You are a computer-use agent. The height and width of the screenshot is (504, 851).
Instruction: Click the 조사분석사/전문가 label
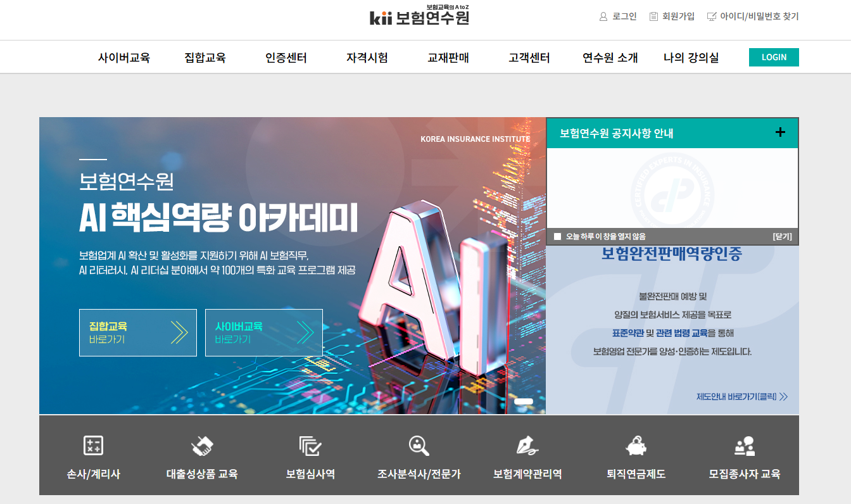(x=419, y=474)
